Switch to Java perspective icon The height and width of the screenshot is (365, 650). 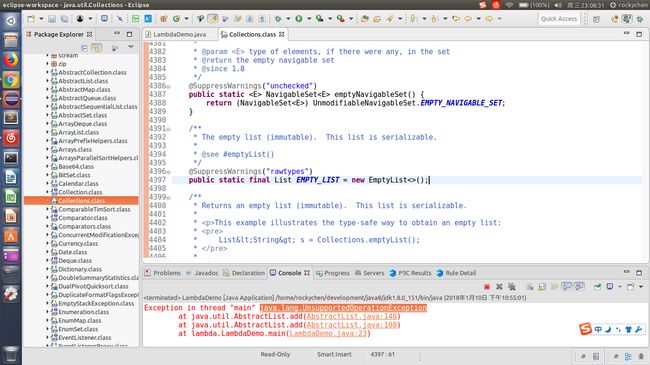[627, 19]
